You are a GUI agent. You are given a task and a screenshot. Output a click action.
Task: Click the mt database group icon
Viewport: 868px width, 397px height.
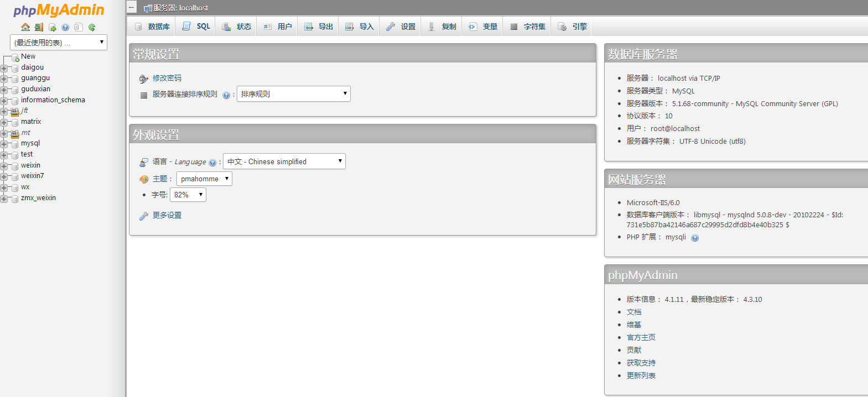15,133
